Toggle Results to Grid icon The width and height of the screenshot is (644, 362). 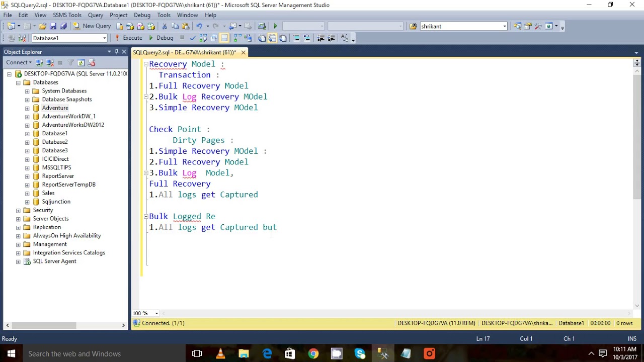tap(272, 38)
